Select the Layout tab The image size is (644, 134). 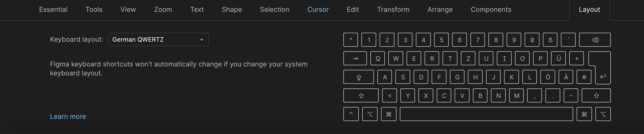pyautogui.click(x=589, y=10)
